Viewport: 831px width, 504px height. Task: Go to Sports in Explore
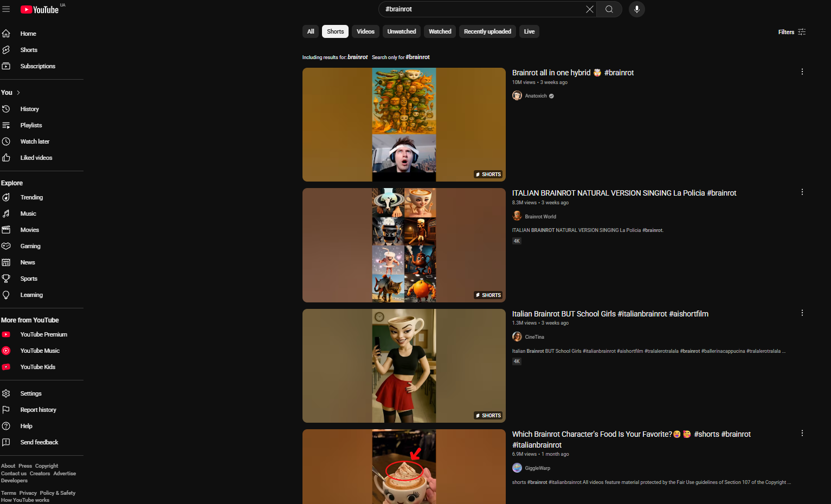(29, 279)
